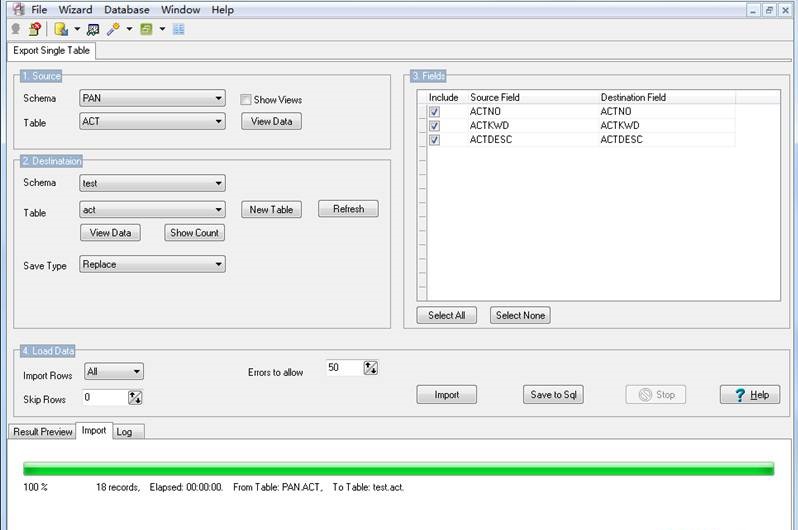Screen dimensions: 798x530
Task: Click the blue tile windows toolbar icon
Action: click(x=179, y=29)
